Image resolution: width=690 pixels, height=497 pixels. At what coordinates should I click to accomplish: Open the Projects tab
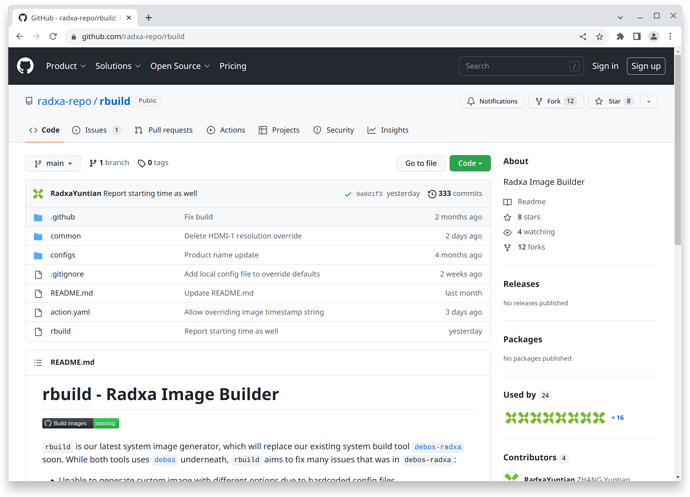279,130
